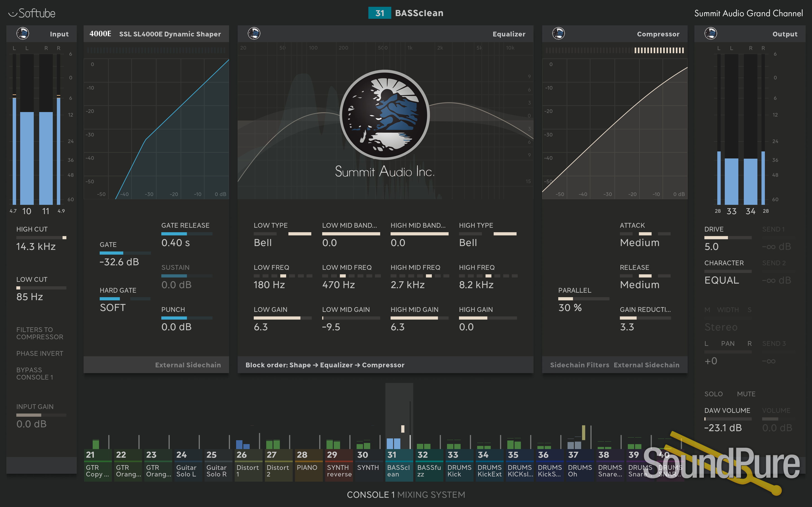The width and height of the screenshot is (812, 507).
Task: Click the Softube logo
Action: 32,13
